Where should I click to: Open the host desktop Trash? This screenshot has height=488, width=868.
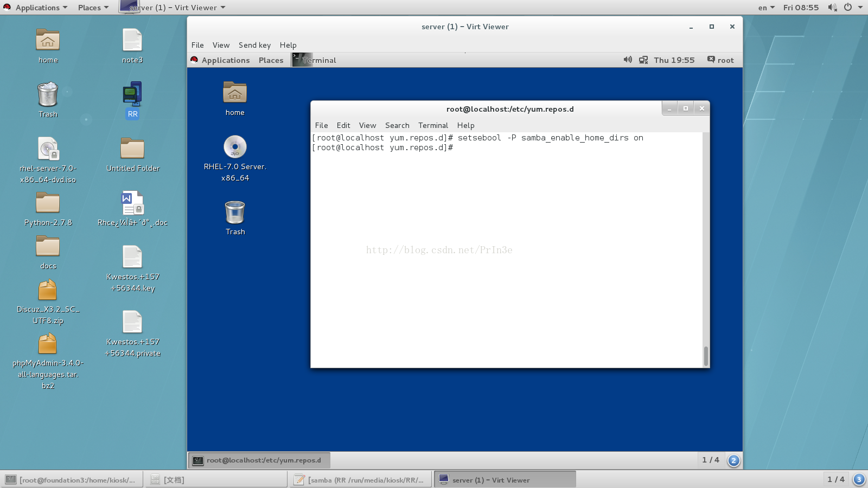48,94
